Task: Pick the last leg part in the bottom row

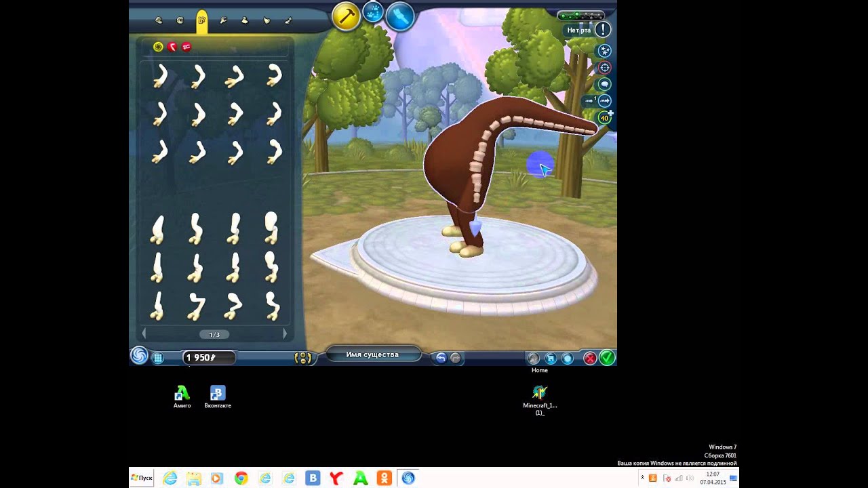Action: tap(272, 306)
